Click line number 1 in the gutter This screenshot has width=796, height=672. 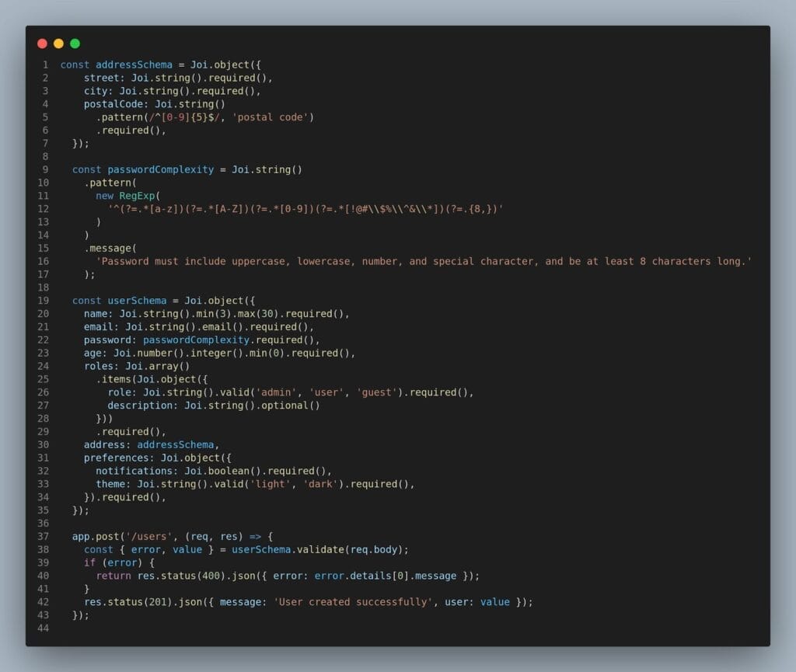[45, 64]
